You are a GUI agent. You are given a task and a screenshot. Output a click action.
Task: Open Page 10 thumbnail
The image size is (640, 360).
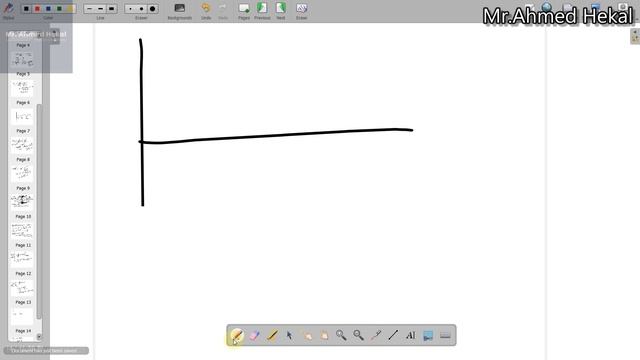22,230
